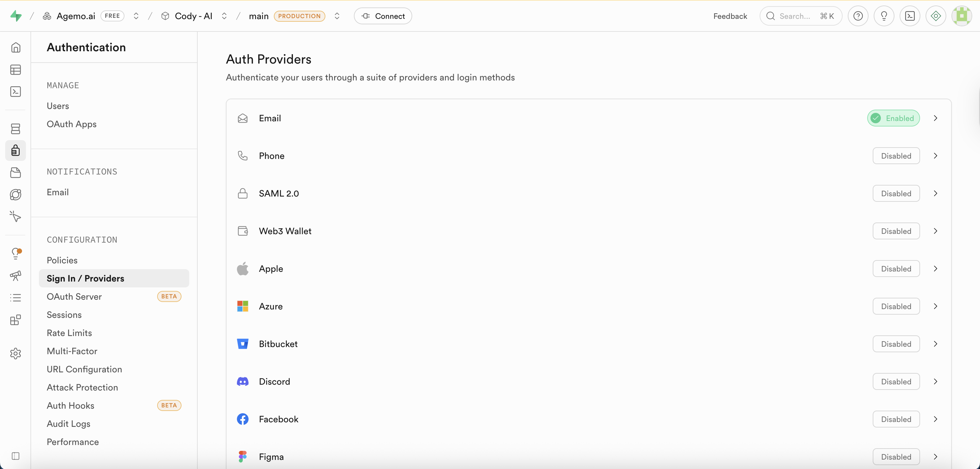Expand the Discord provider row chevron
The image size is (980, 469).
[936, 381]
